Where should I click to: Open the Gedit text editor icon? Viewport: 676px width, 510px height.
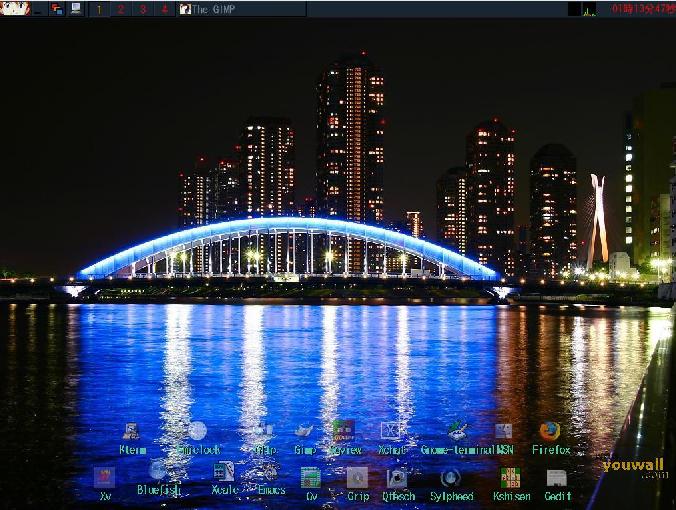pos(557,478)
